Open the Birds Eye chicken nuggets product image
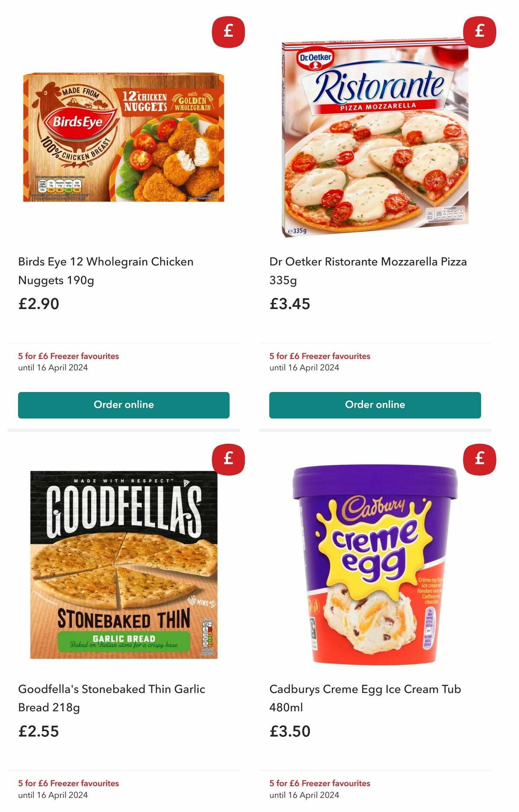 (x=124, y=134)
